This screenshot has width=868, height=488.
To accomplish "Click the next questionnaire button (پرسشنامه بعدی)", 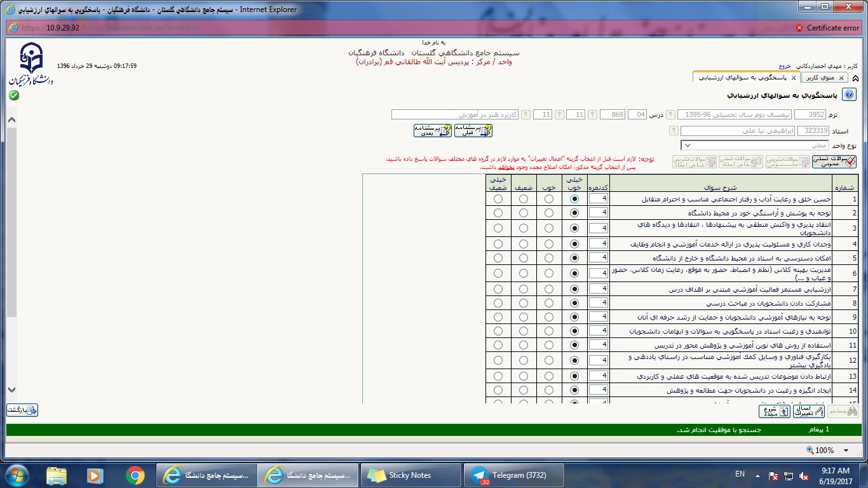I will (x=433, y=130).
